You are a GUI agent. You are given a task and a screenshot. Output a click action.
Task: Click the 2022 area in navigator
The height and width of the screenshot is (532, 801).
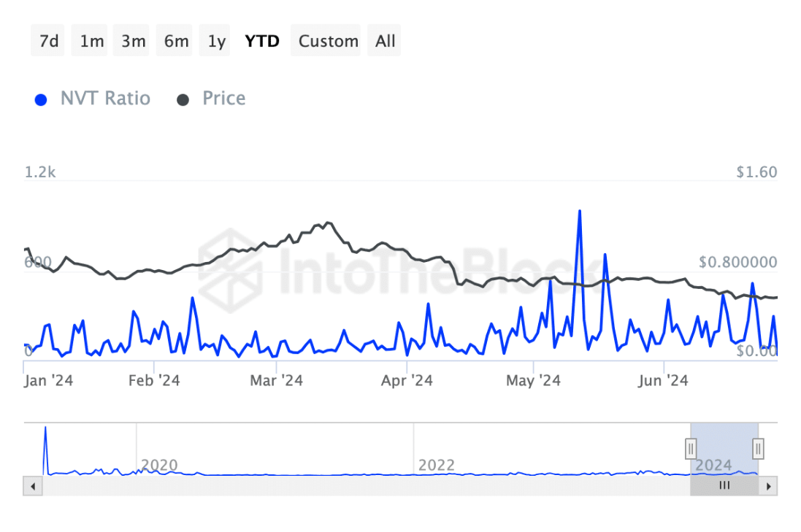point(437,465)
